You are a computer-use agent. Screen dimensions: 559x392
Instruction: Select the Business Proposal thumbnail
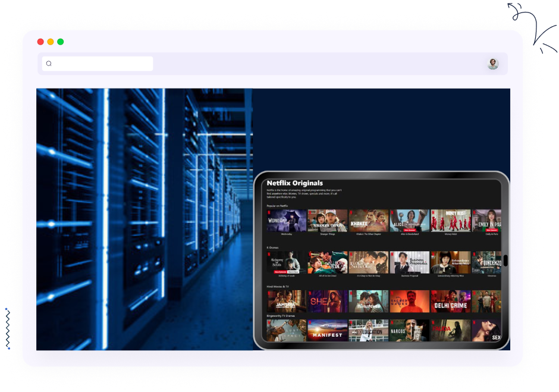pos(409,262)
